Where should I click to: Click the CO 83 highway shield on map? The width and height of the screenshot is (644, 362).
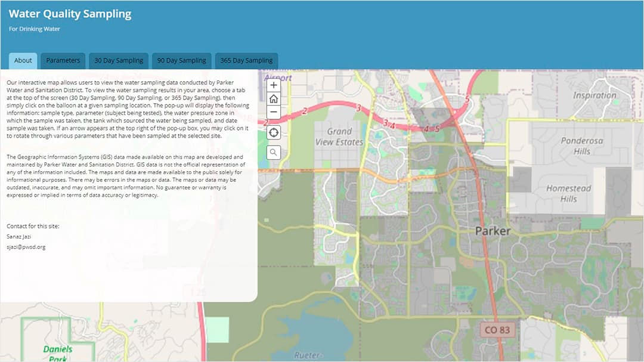tap(497, 329)
